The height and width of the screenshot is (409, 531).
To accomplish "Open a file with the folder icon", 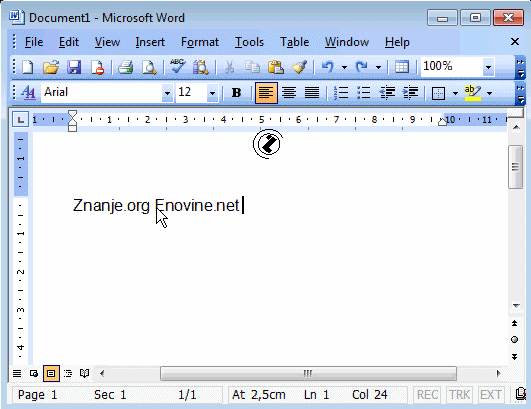I will (x=51, y=67).
